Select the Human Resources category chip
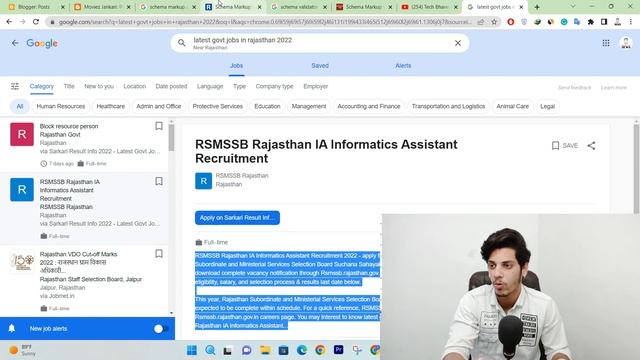Viewport: 640px width, 360px height. (x=61, y=106)
